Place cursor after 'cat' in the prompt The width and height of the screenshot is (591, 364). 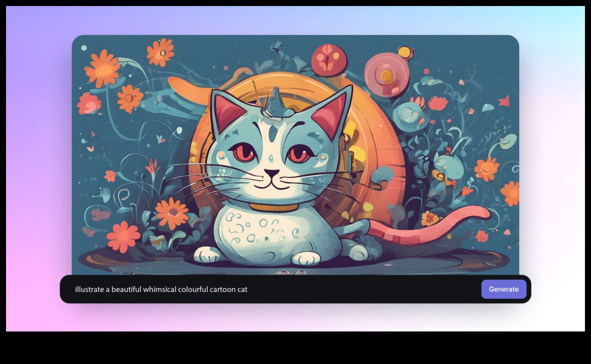click(x=248, y=289)
